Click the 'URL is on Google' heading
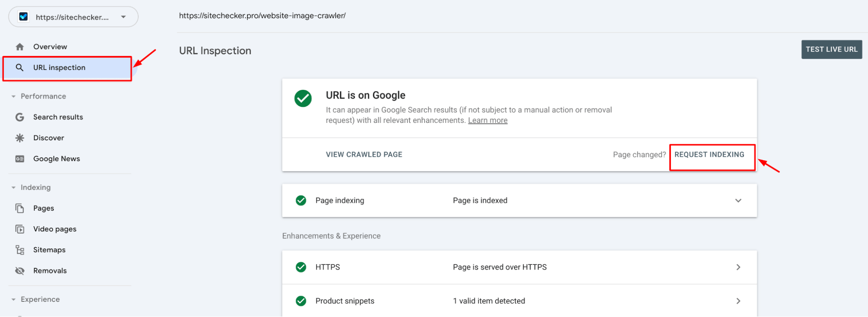 [x=366, y=95]
